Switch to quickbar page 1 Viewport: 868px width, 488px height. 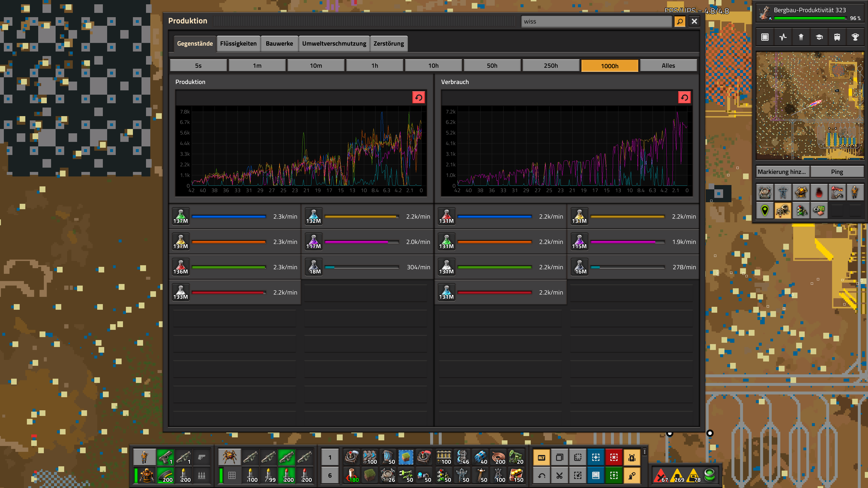330,457
